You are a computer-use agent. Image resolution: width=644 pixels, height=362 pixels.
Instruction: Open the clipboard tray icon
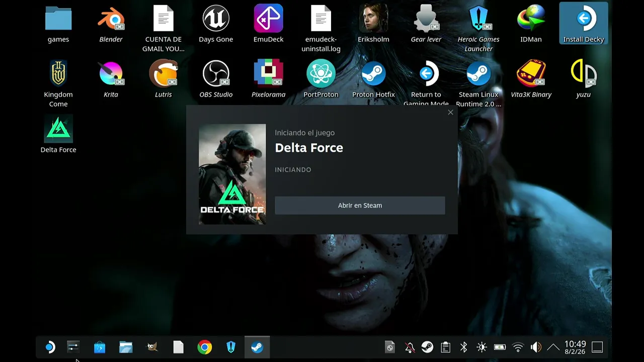pyautogui.click(x=445, y=347)
